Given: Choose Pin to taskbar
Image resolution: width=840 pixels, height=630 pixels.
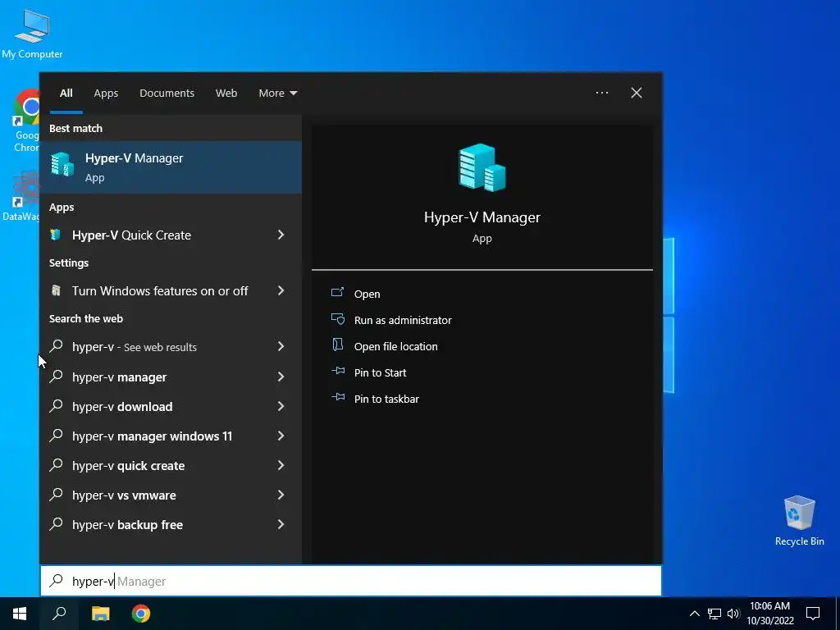Looking at the screenshot, I should click(x=387, y=399).
